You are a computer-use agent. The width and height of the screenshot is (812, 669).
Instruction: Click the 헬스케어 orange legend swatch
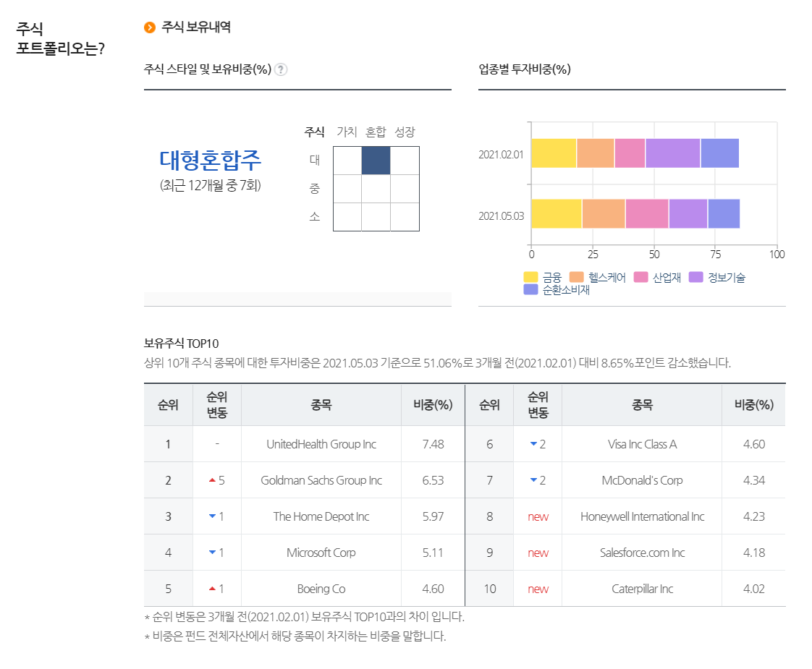(576, 277)
